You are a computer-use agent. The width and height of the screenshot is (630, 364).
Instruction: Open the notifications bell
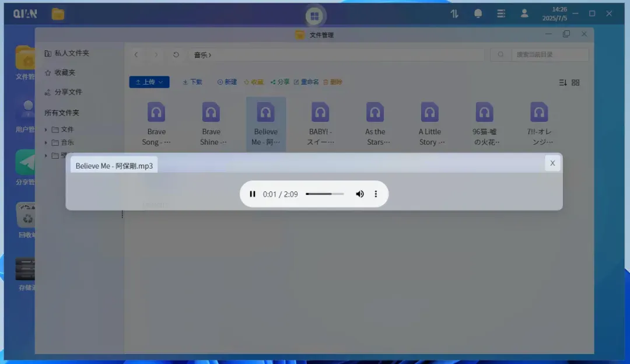tap(478, 13)
